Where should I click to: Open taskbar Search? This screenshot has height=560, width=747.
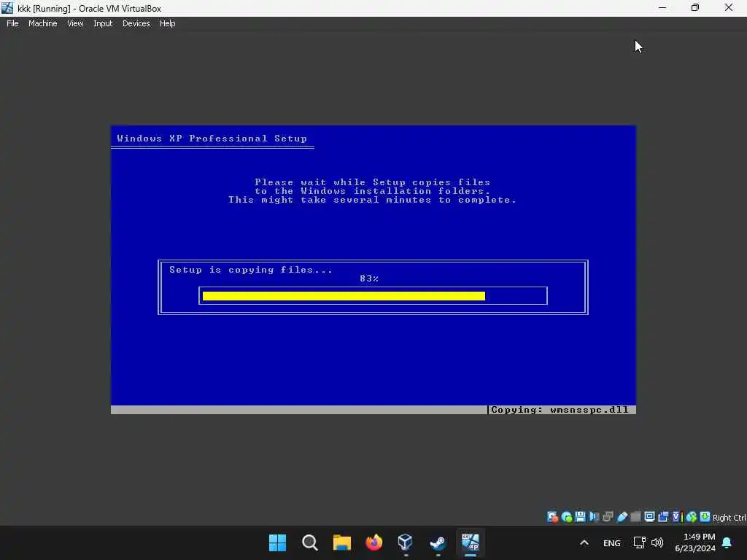[x=309, y=542]
